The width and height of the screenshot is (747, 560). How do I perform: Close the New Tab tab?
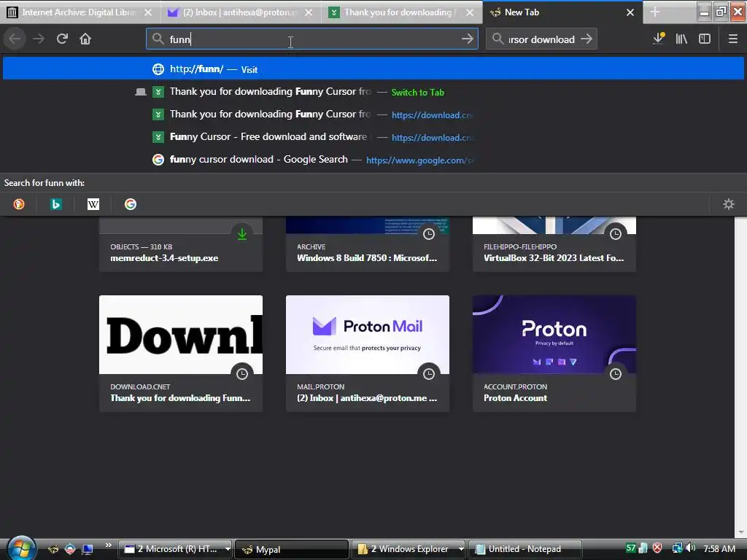pyautogui.click(x=630, y=12)
